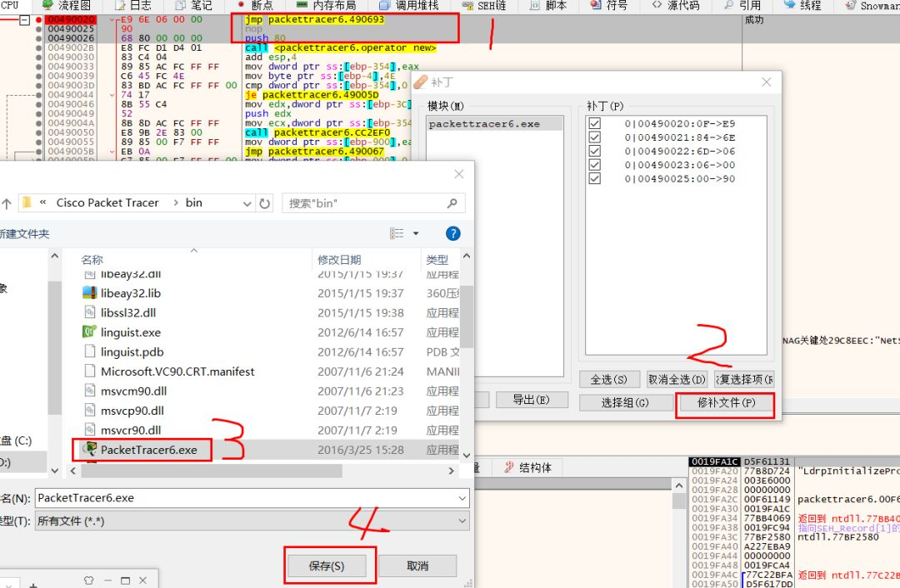
Task: Open the 断点 breakpoints tab
Action: (x=256, y=5)
